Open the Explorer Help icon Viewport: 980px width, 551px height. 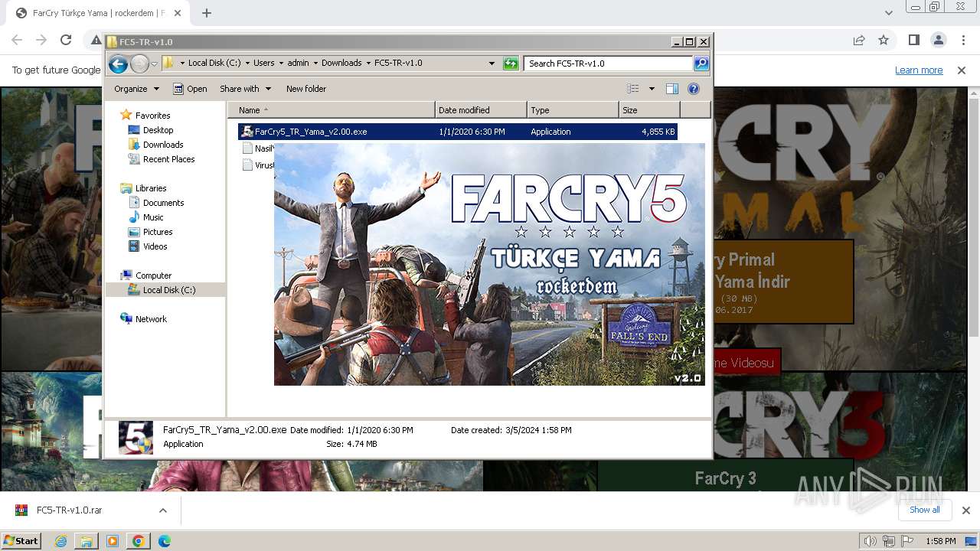[694, 89]
